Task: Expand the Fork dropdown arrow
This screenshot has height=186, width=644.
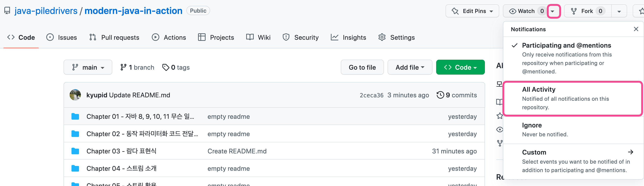Action: tap(619, 11)
